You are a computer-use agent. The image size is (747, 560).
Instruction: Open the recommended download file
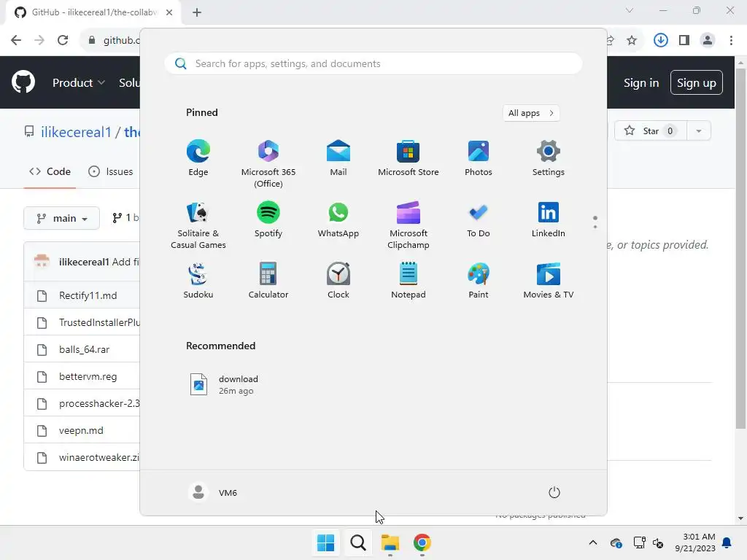(224, 385)
